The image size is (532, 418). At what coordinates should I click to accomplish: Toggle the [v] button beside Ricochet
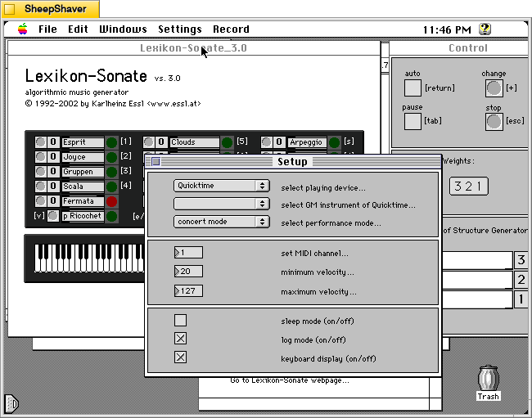click(x=52, y=216)
